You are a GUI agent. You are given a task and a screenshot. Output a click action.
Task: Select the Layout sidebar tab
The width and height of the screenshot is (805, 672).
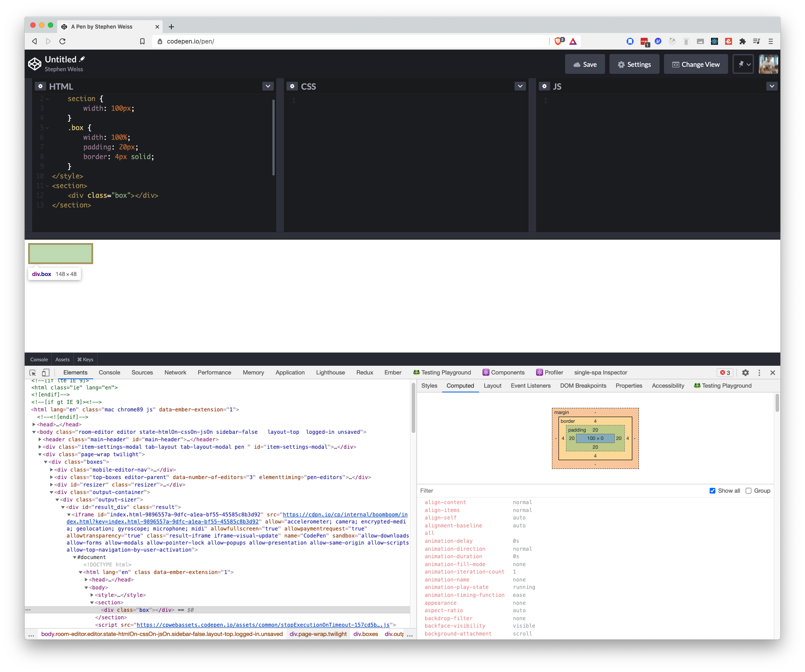(493, 386)
